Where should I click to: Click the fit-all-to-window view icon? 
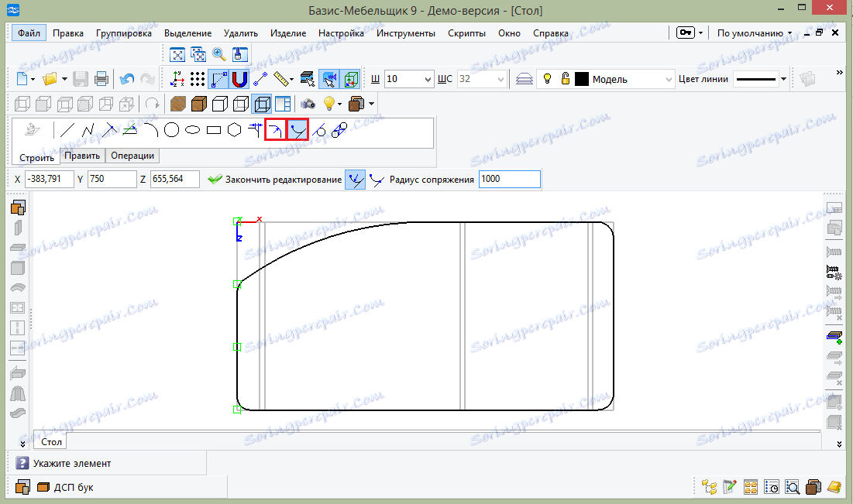[x=177, y=54]
